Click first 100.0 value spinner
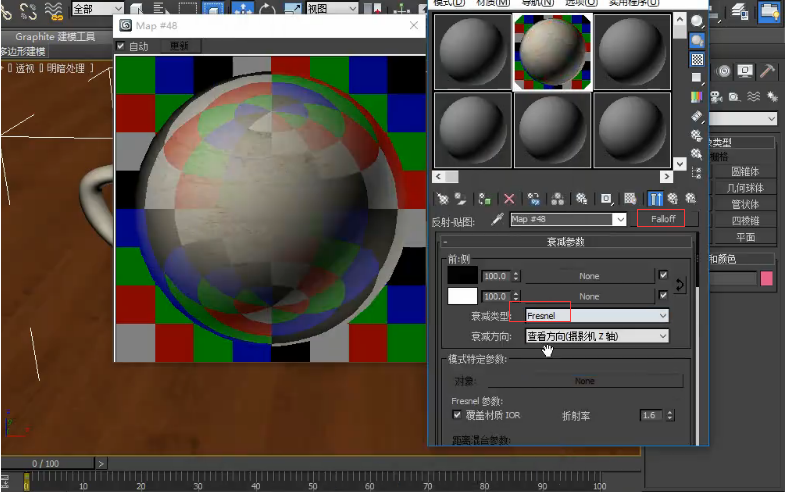785x492 pixels. (x=516, y=276)
